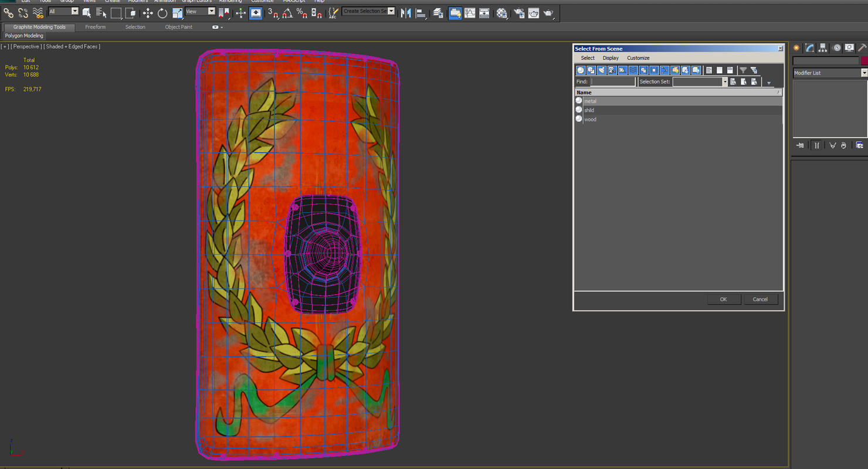Choose the Rectangular Selection Region tool
This screenshot has height=469, width=868.
[x=116, y=12]
